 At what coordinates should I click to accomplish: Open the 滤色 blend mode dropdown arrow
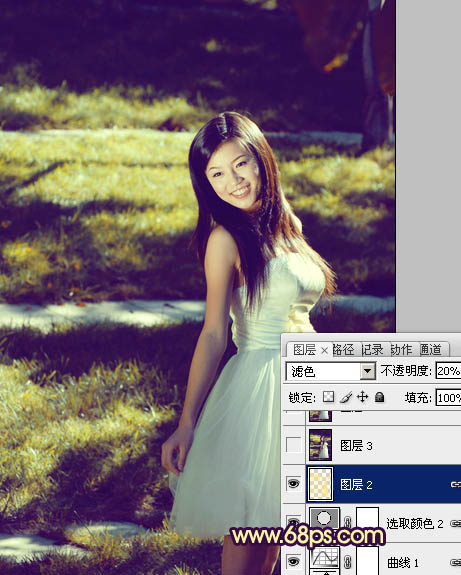pyautogui.click(x=367, y=371)
